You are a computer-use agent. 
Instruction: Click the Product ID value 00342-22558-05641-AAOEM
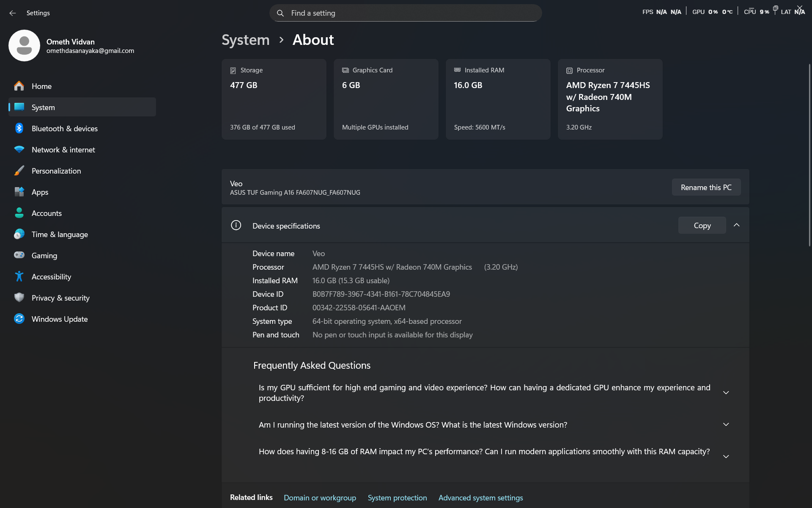[x=359, y=308]
